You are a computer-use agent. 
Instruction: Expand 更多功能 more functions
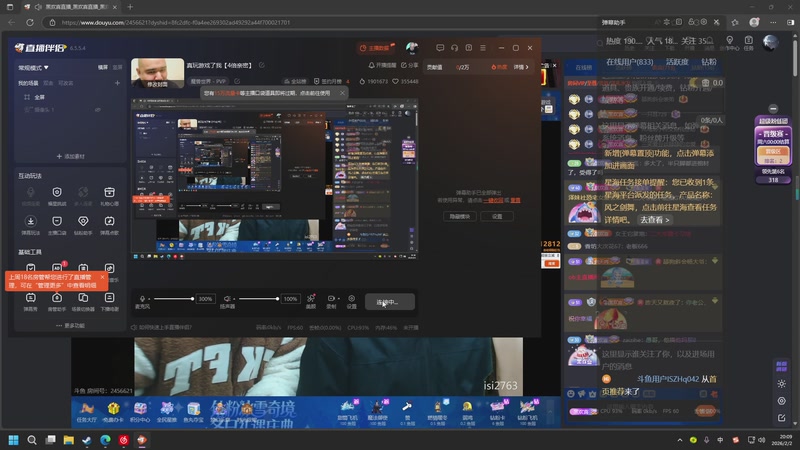(70, 326)
